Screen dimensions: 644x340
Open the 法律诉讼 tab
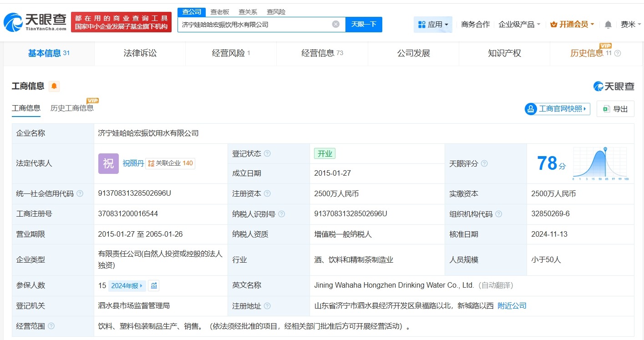[140, 53]
